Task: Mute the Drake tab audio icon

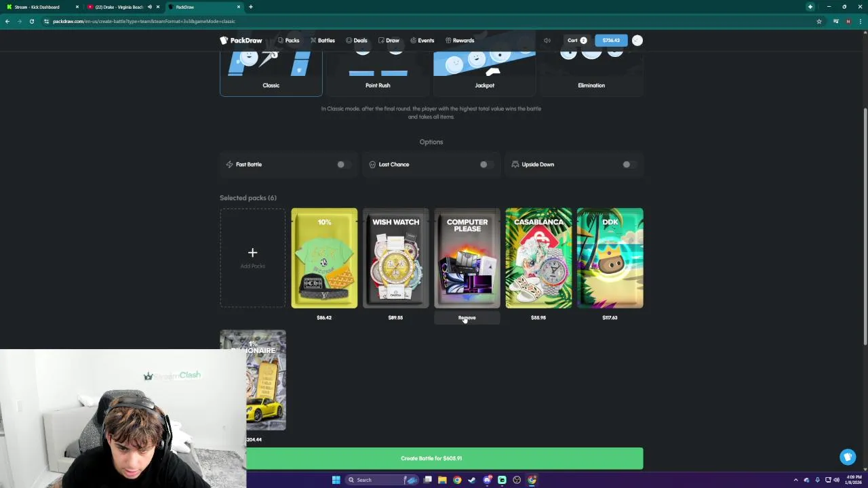Action: (x=149, y=7)
